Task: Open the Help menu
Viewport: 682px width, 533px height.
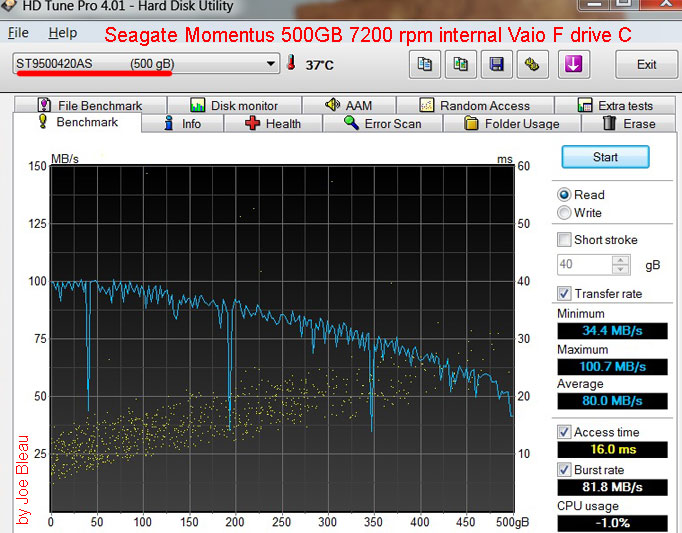Action: [63, 33]
